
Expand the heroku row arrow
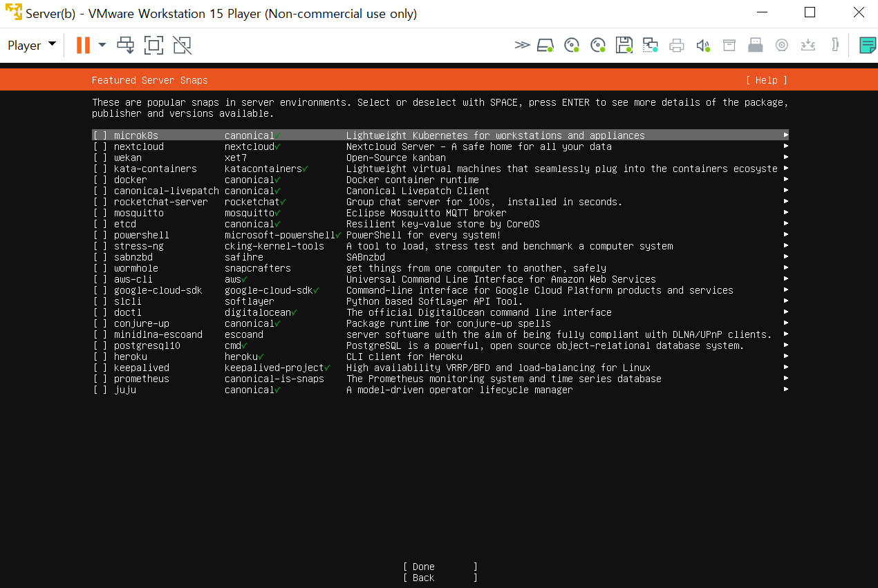pos(786,357)
